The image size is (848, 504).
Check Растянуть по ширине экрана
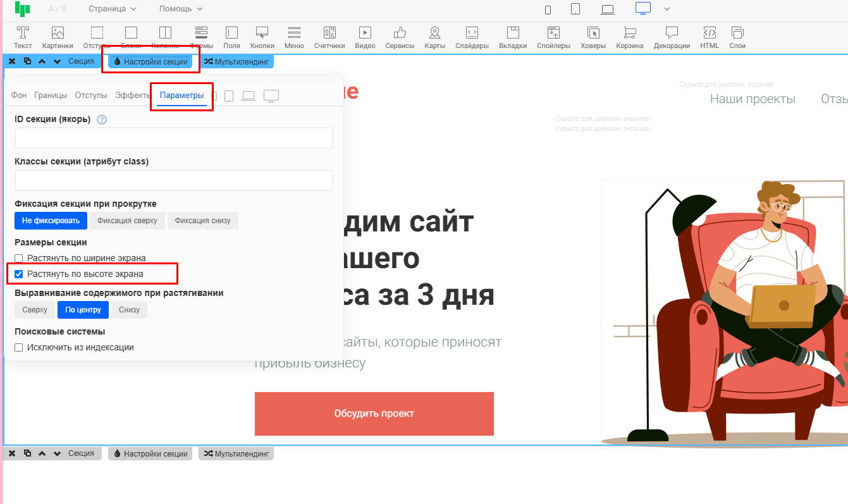19,258
